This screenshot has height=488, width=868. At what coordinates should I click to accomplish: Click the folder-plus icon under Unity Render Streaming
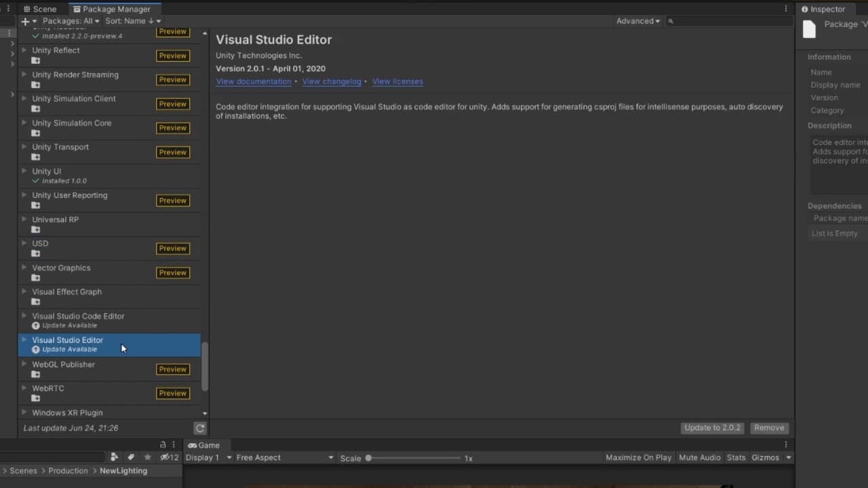pos(36,85)
